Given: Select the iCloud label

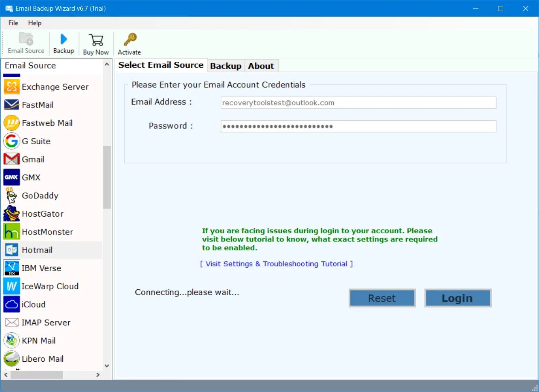Looking at the screenshot, I should tap(34, 304).
